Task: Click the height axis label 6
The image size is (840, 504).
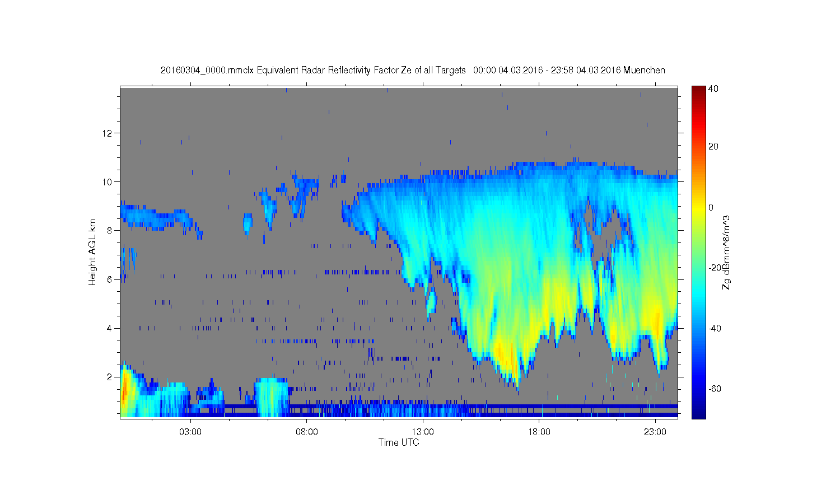Action: [x=110, y=279]
